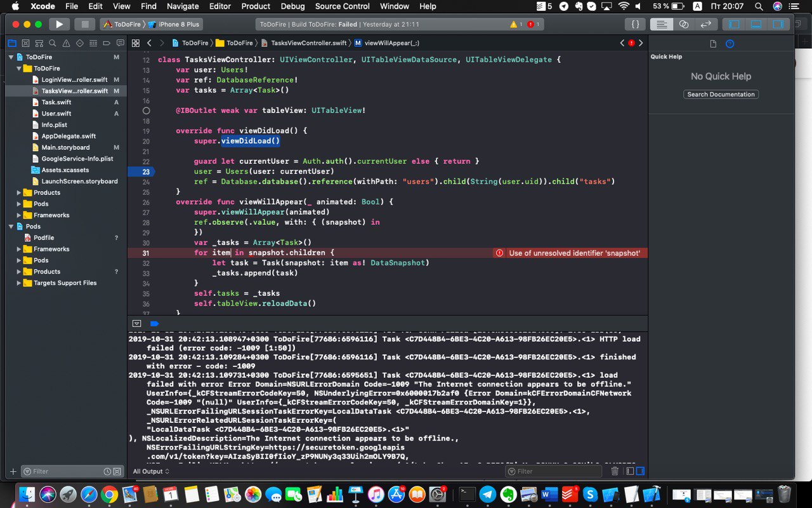Expand the Frameworks folder under ToDoFire
The image size is (812, 508).
pos(19,215)
